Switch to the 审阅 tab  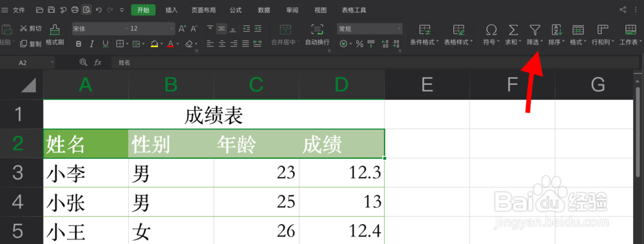point(292,10)
